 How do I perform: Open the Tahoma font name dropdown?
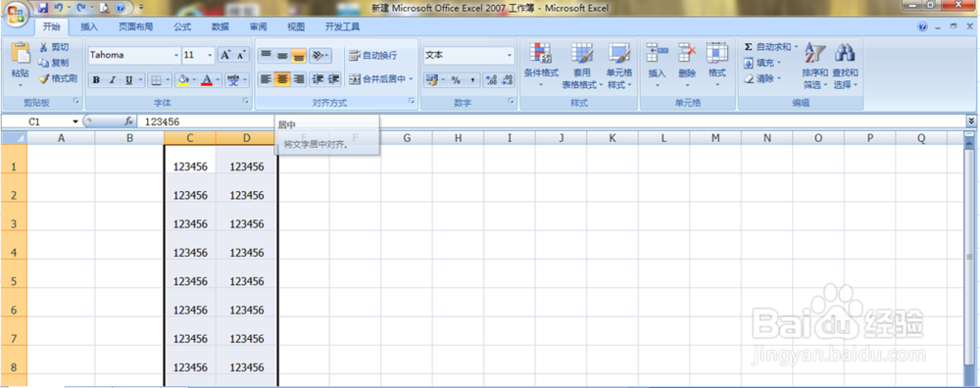pos(176,55)
